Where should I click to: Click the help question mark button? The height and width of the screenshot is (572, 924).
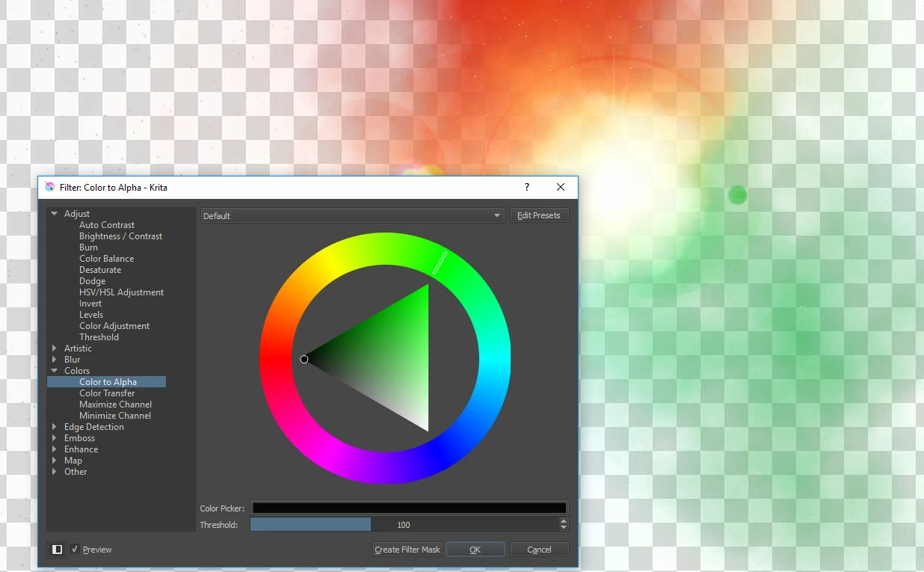[526, 187]
